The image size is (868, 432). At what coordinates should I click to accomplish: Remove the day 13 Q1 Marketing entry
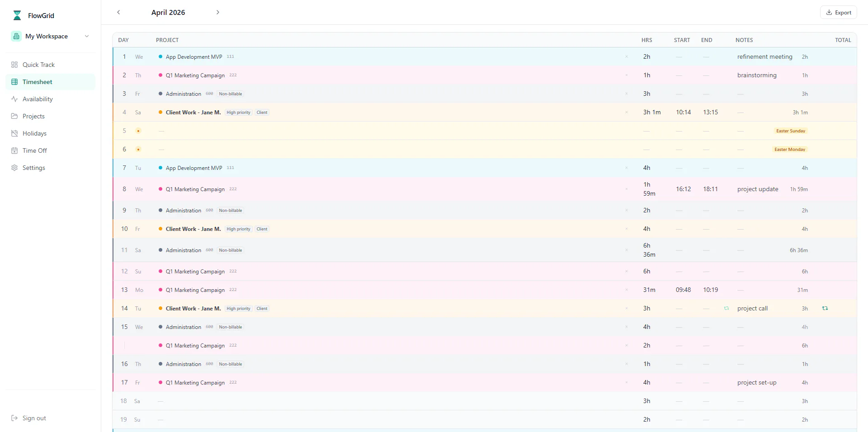pos(627,290)
